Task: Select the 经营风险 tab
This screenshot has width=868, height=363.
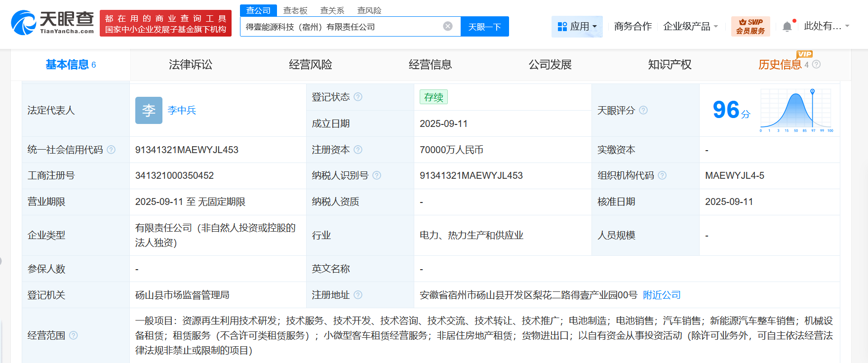Action: tap(311, 65)
